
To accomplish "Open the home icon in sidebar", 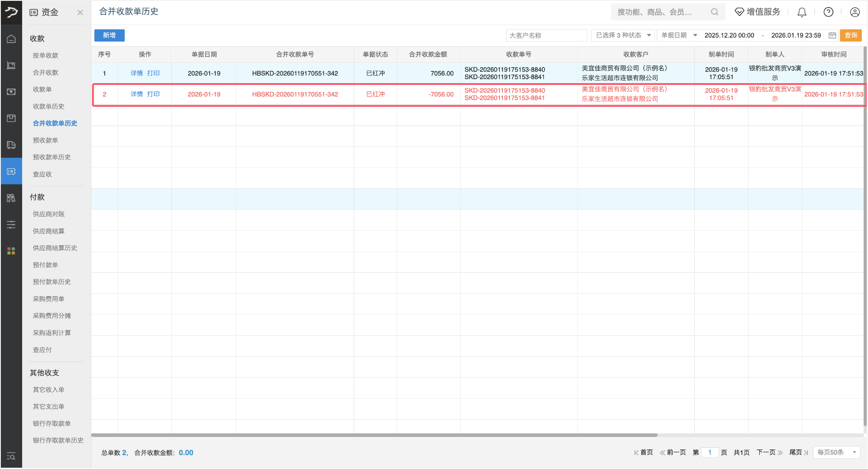I will (11, 39).
